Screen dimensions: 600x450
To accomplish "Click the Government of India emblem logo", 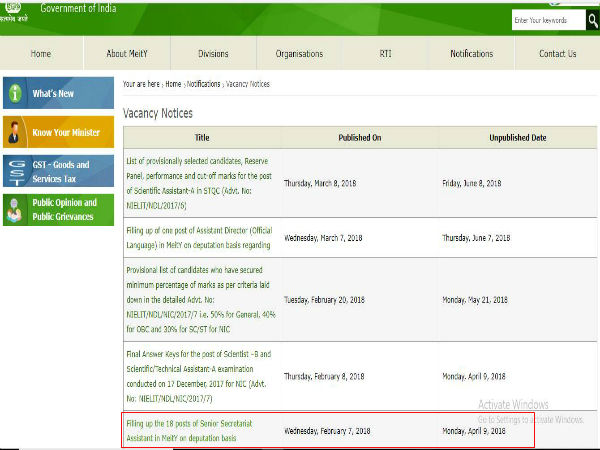I will (x=13, y=11).
